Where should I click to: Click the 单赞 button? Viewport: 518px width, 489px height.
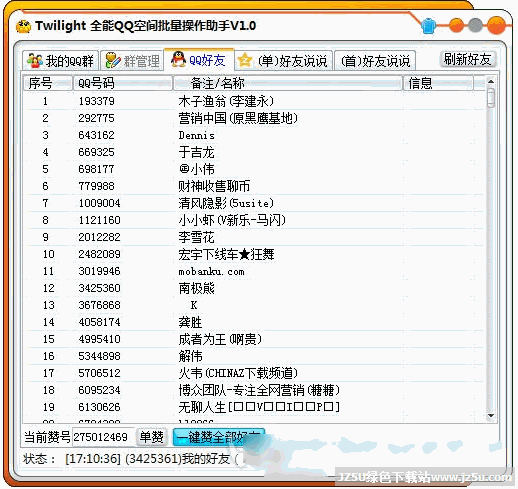(151, 437)
